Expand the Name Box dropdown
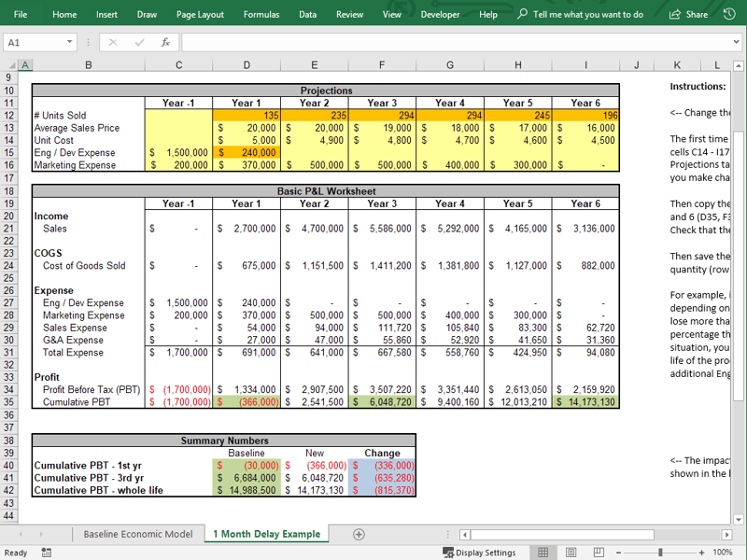 point(69,42)
